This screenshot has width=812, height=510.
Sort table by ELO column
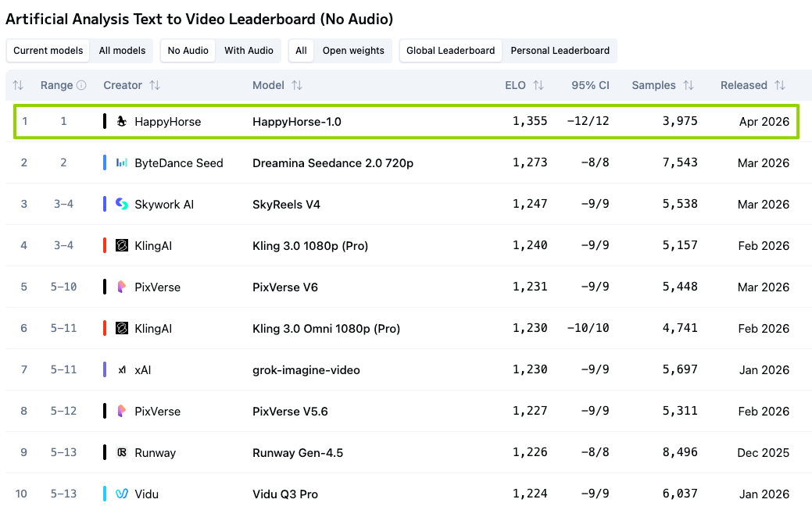click(538, 85)
